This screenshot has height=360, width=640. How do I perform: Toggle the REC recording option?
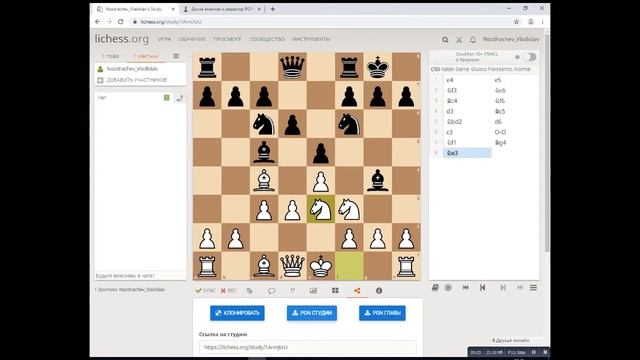[229, 291]
